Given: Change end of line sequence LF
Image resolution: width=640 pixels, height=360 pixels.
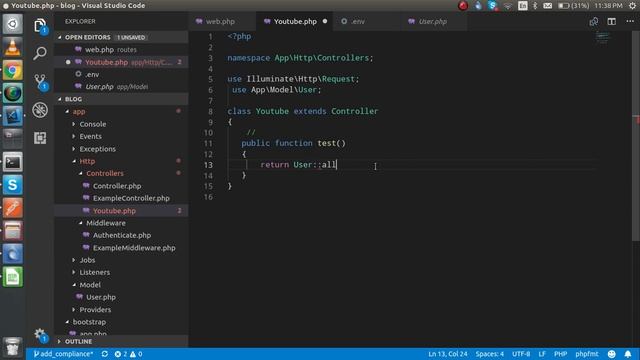Looking at the screenshot, I should pyautogui.click(x=542, y=354).
